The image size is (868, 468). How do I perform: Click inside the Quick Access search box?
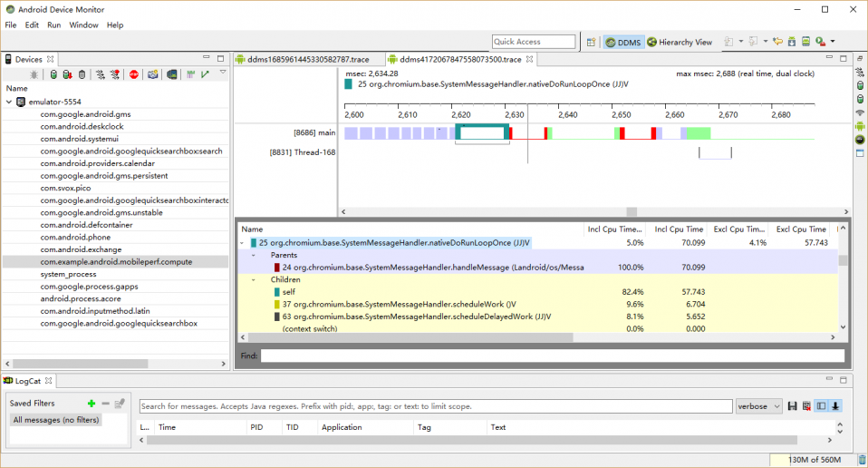pyautogui.click(x=534, y=42)
